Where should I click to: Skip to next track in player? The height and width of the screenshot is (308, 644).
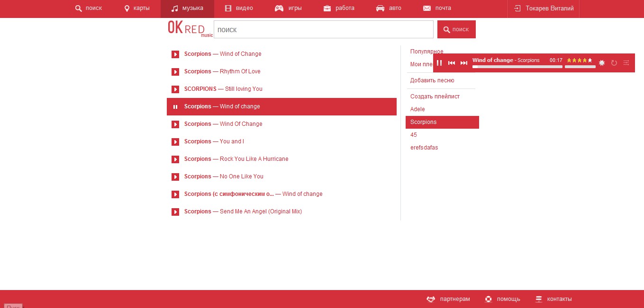pyautogui.click(x=464, y=63)
